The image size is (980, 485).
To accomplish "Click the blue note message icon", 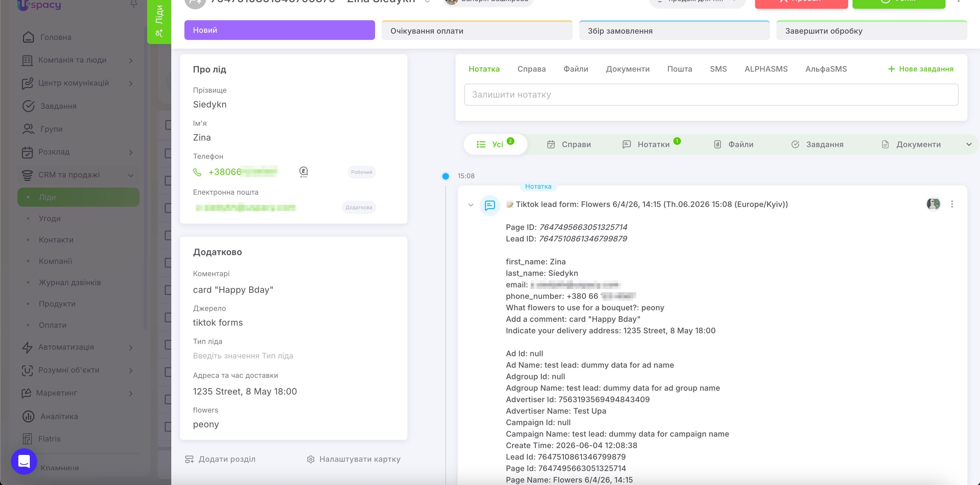I will pos(490,205).
